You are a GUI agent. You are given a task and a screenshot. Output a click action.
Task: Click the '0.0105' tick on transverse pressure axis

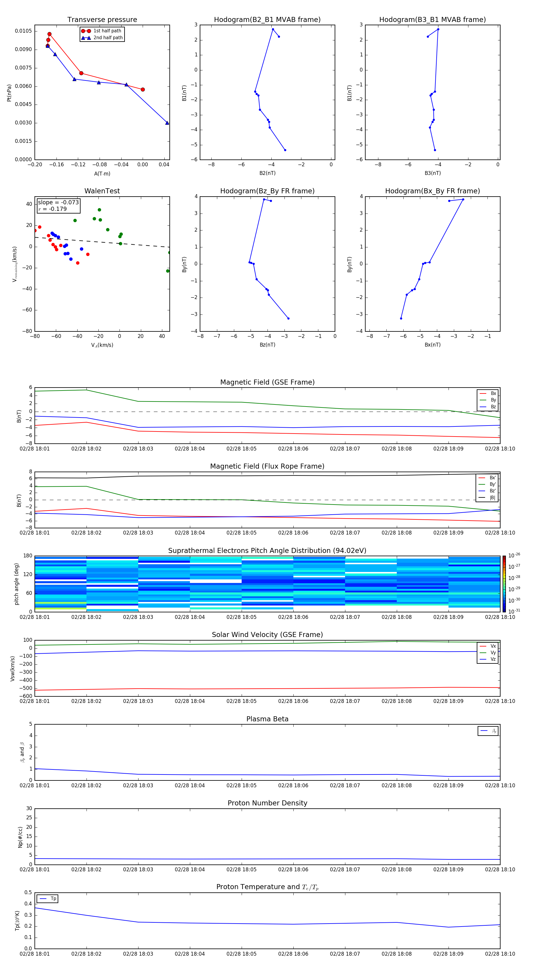[x=23, y=31]
